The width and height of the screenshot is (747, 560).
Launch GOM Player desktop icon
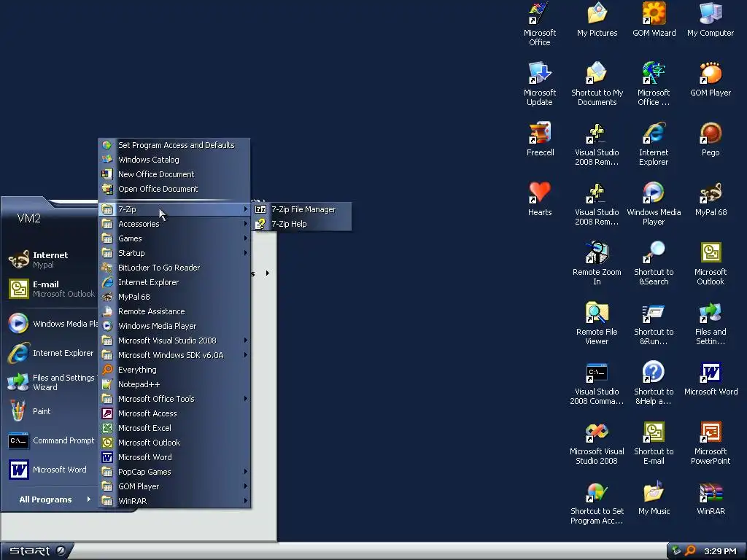point(711,79)
